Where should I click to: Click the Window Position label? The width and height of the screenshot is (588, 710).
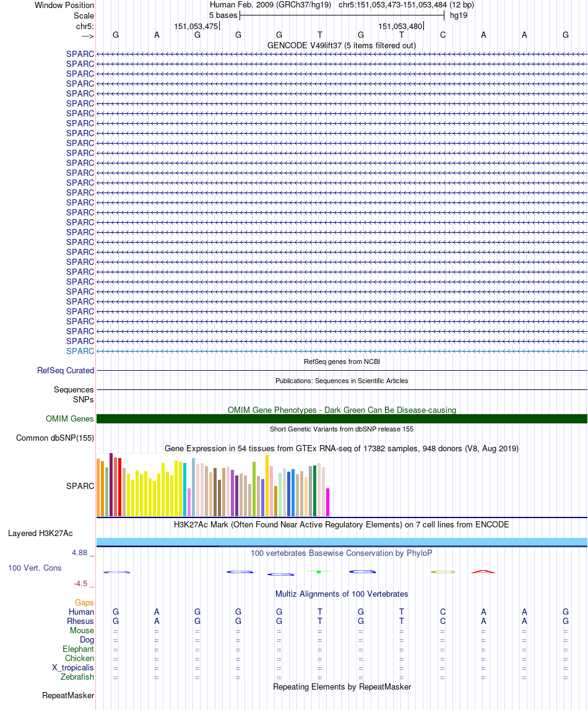point(64,6)
